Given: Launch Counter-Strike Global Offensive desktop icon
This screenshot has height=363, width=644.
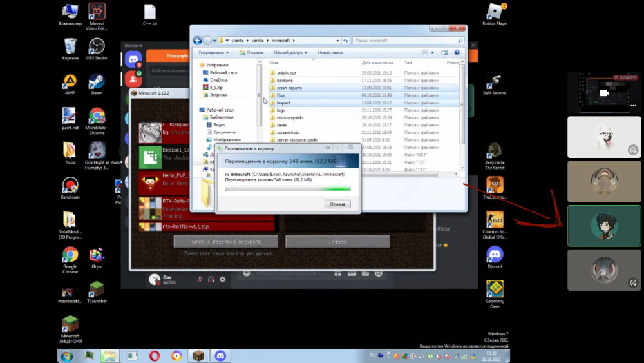Looking at the screenshot, I should 495,225.
